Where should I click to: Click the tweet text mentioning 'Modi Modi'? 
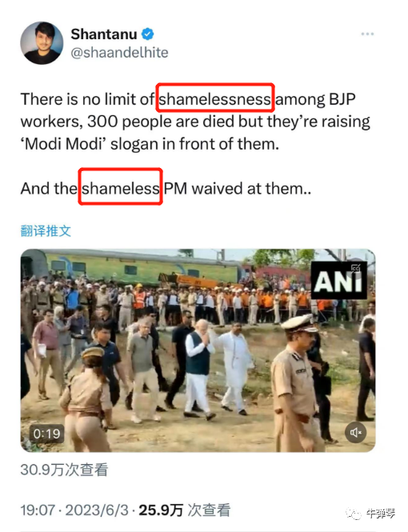point(195,122)
